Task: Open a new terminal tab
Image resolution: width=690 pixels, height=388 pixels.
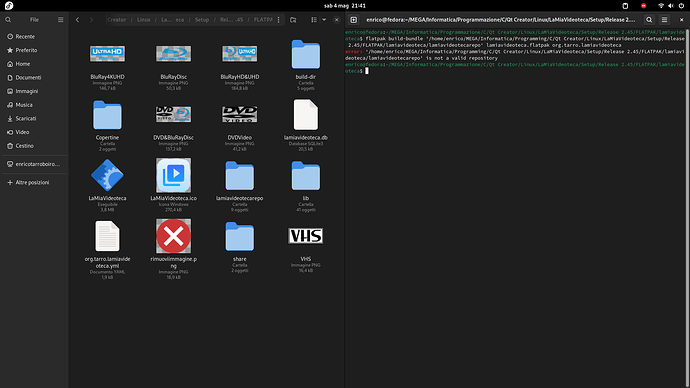Action: coord(354,20)
